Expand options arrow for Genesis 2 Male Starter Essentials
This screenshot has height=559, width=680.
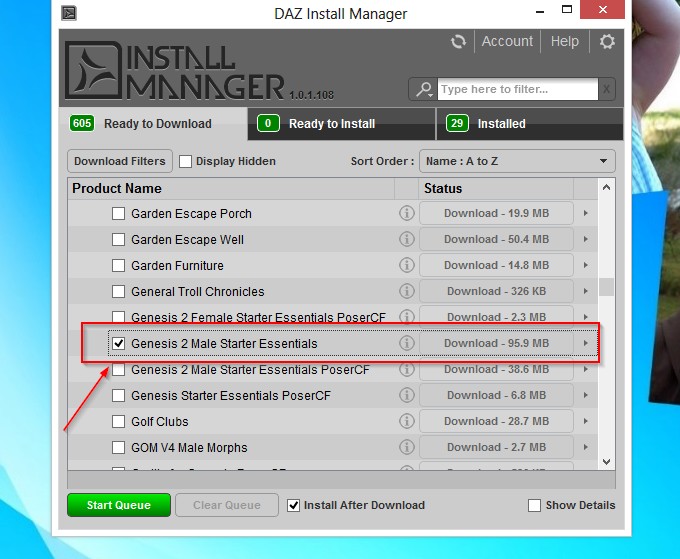[x=585, y=343]
